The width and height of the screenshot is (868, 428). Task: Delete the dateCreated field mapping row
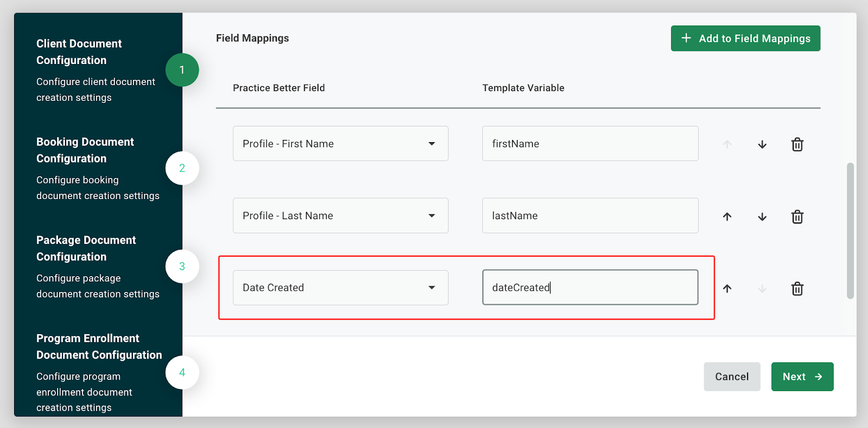797,289
